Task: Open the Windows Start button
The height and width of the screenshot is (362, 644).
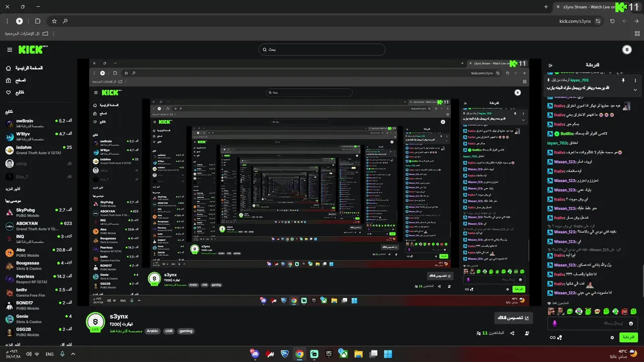Action: (x=388, y=354)
